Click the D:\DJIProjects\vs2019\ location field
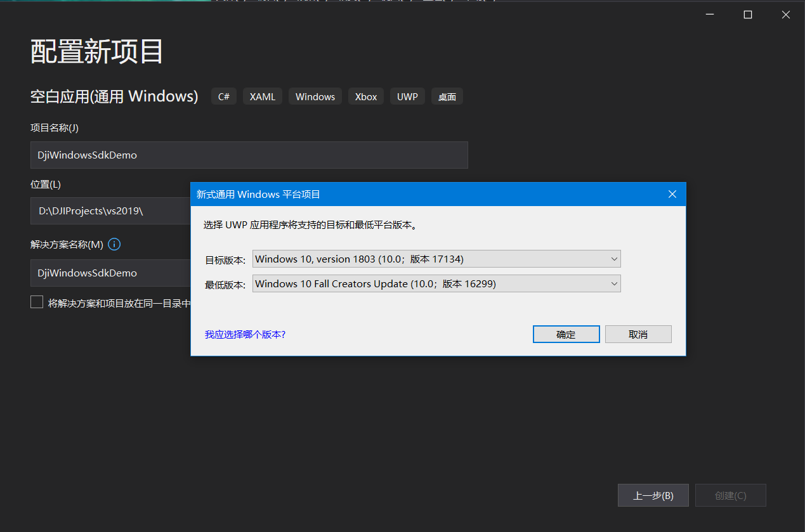The width and height of the screenshot is (805, 532). 109,211
